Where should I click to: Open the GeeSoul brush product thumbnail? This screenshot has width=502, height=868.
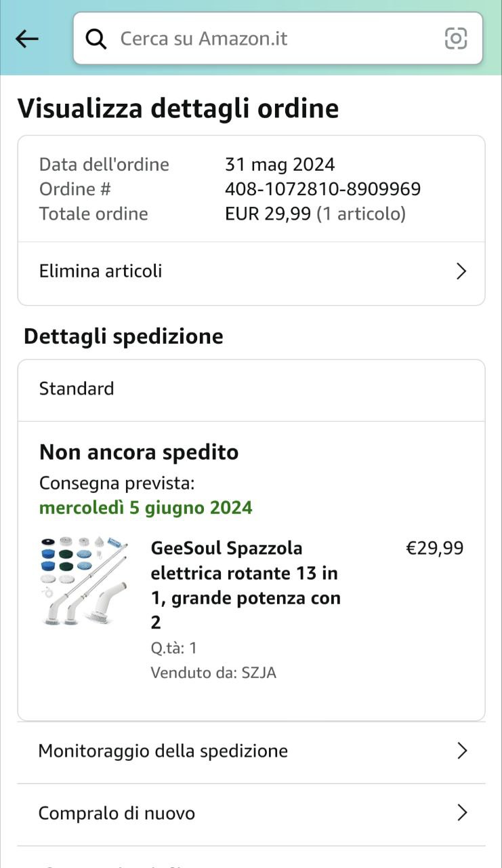click(x=85, y=581)
